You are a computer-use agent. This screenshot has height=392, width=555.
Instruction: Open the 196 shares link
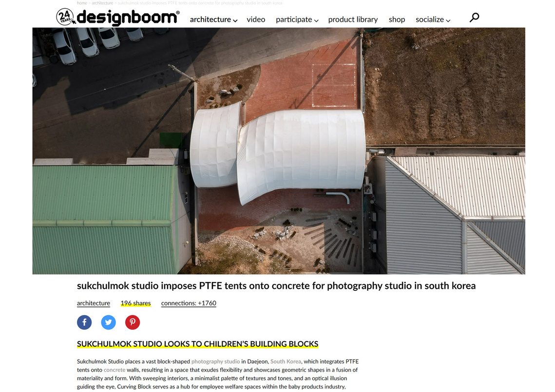(x=135, y=303)
